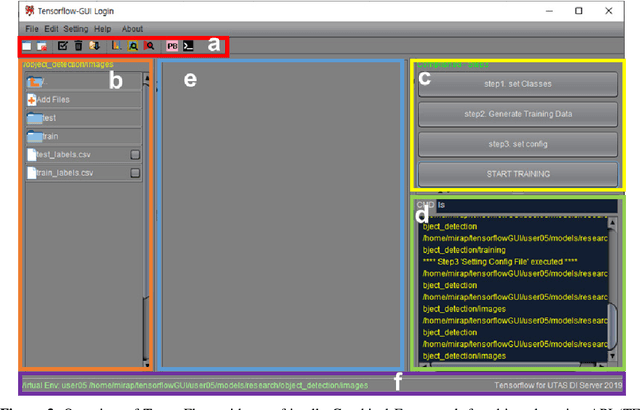
Task: Click the red magnifier toolbar icon
Action: pyautogui.click(x=149, y=46)
